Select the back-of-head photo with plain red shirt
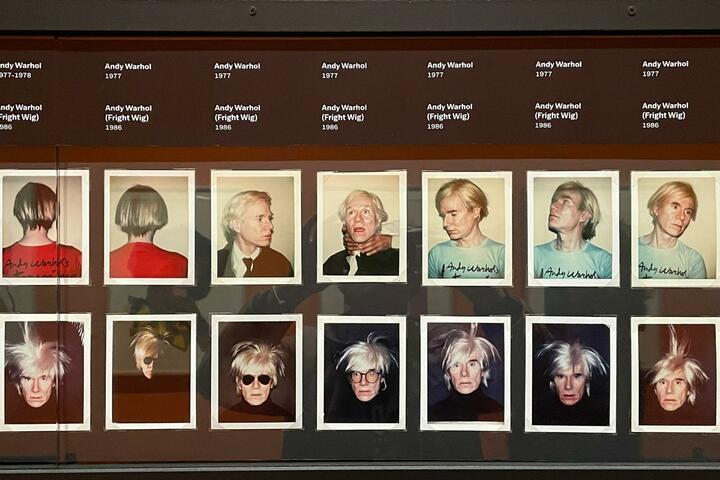This screenshot has width=720, height=480. pyautogui.click(x=150, y=227)
